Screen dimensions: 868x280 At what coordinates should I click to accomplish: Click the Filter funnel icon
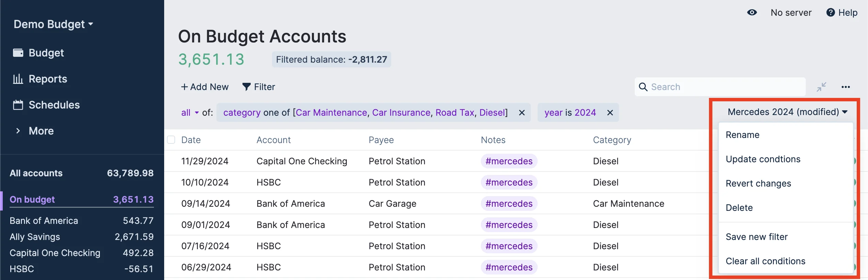(x=246, y=87)
